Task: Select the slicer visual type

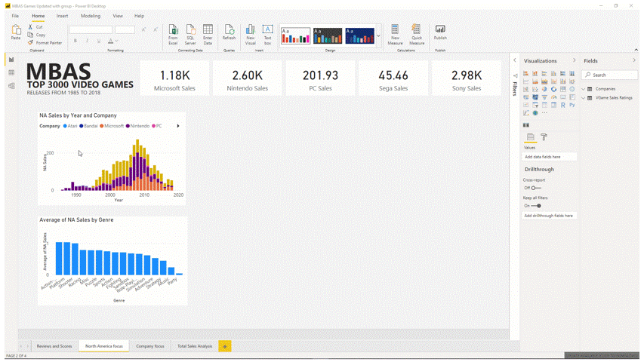Action: (535, 105)
